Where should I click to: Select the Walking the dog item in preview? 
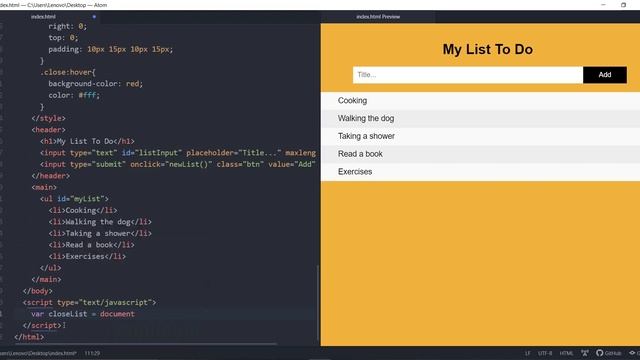tap(480, 118)
